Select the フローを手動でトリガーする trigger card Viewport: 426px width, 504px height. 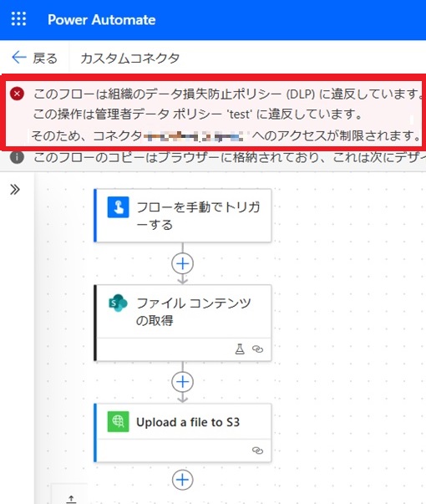pyautogui.click(x=182, y=216)
